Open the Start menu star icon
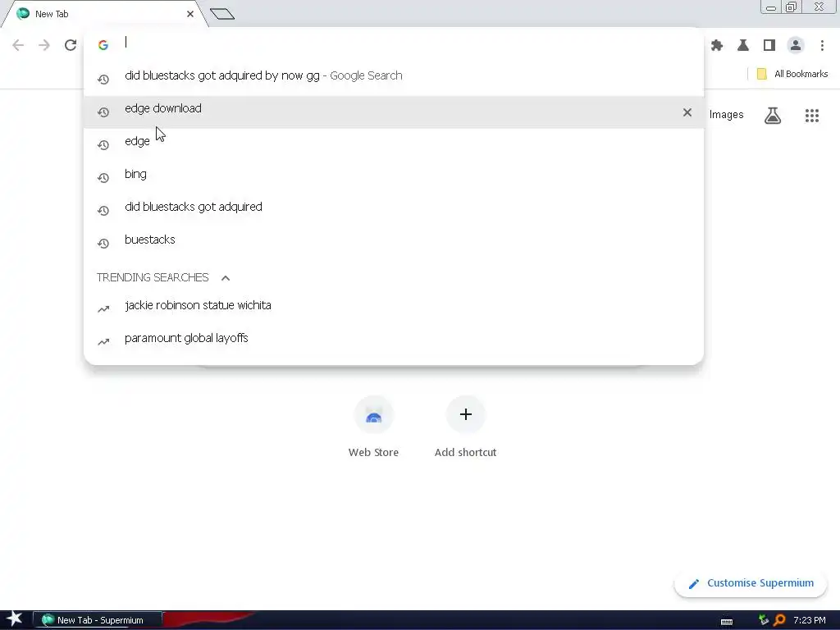 coord(15,620)
